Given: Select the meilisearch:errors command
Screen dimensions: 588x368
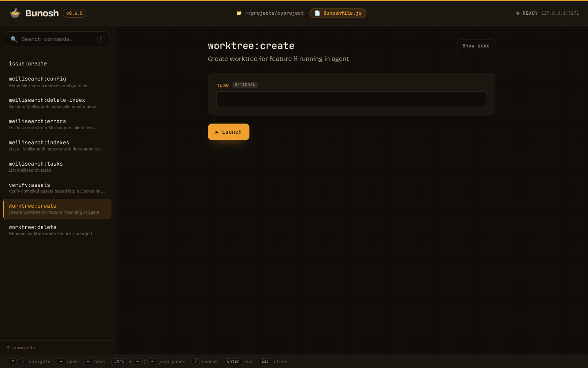Looking at the screenshot, I should click(57, 124).
